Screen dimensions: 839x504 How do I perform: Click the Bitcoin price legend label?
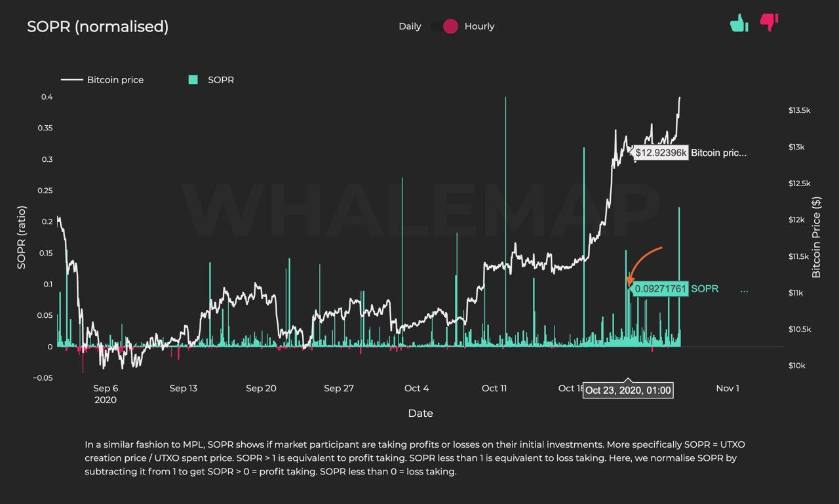pyautogui.click(x=115, y=80)
